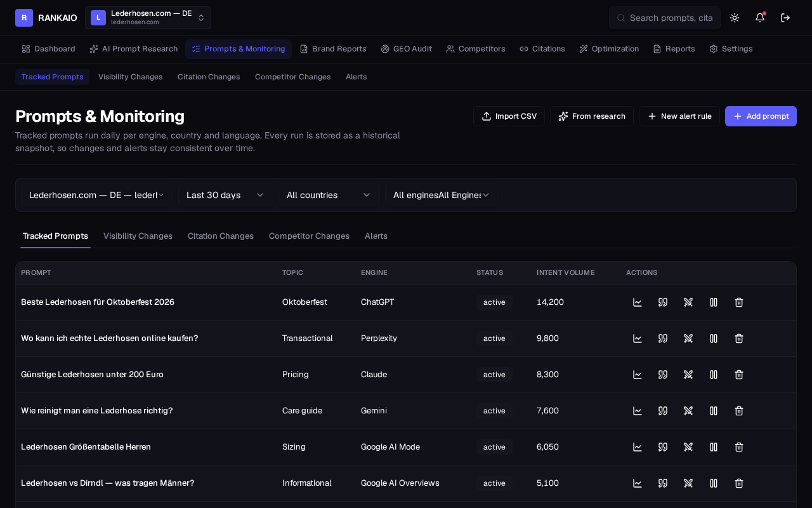The image size is (812, 508).
Task: Open visibility chart for Beste Lederhosen Oktoberfest prompt
Action: [x=638, y=302]
